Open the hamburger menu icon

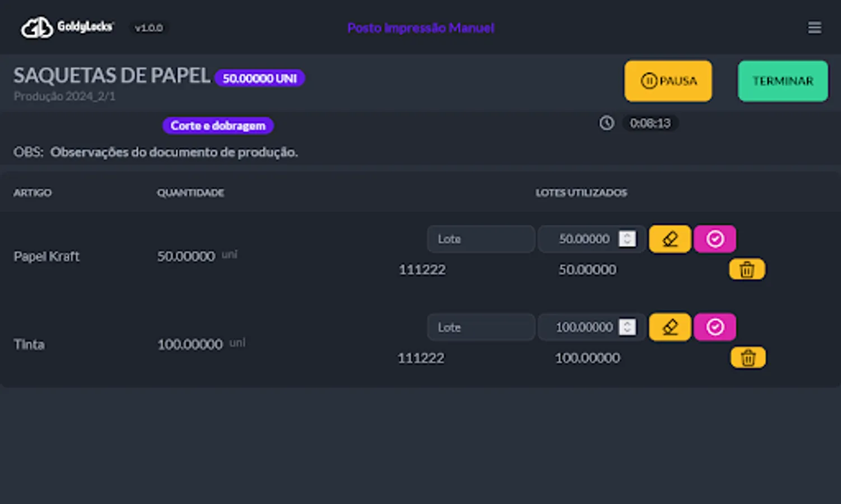point(814,27)
